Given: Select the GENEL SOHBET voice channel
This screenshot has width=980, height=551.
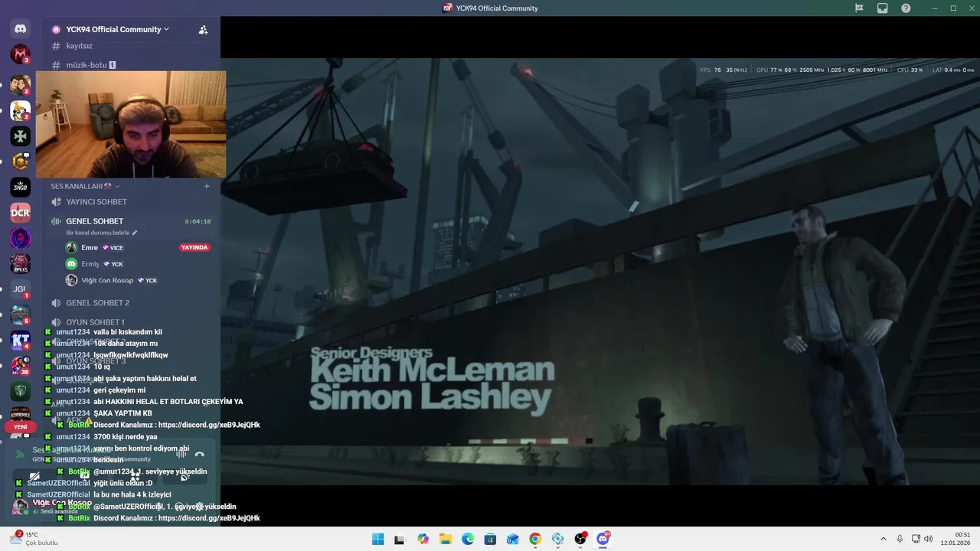Looking at the screenshot, I should [94, 221].
